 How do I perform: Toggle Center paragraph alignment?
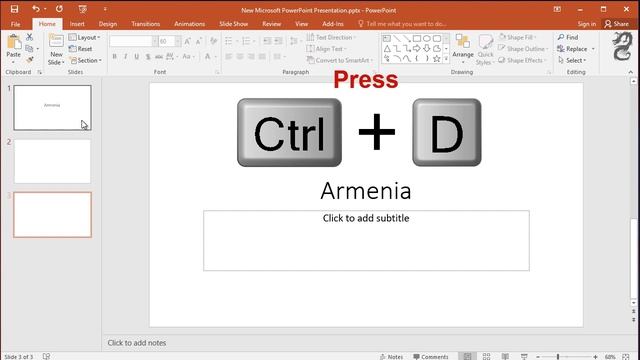click(240, 56)
